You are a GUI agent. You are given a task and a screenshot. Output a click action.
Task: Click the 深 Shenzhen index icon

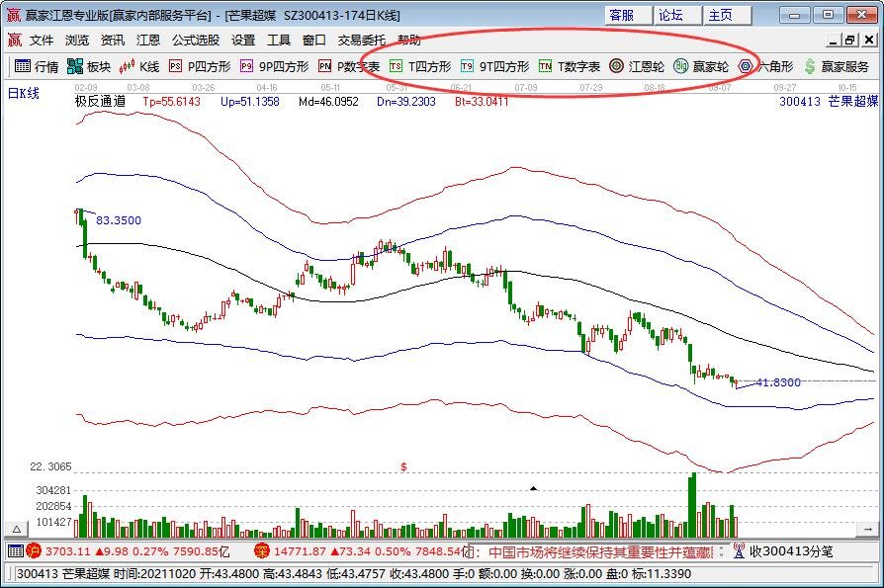click(x=262, y=550)
